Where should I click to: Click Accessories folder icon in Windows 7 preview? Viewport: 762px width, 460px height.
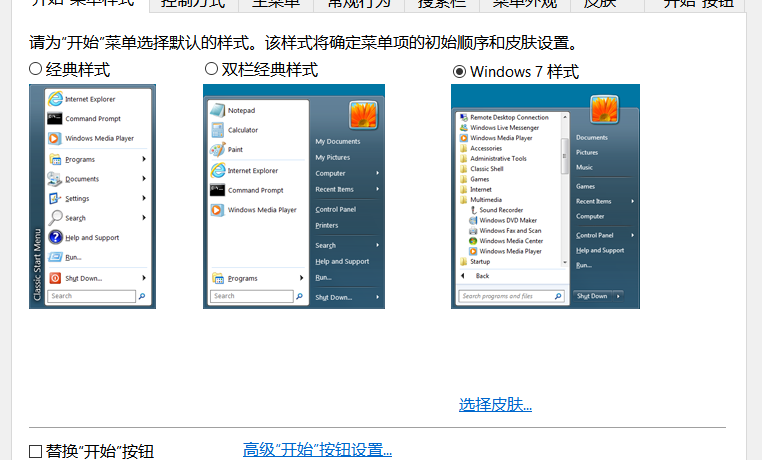(464, 148)
